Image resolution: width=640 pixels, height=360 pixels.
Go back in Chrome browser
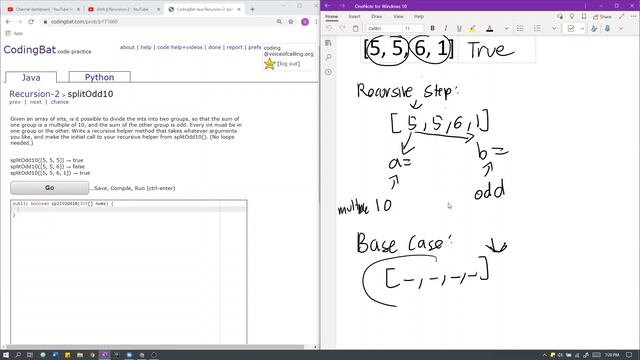(x=9, y=21)
